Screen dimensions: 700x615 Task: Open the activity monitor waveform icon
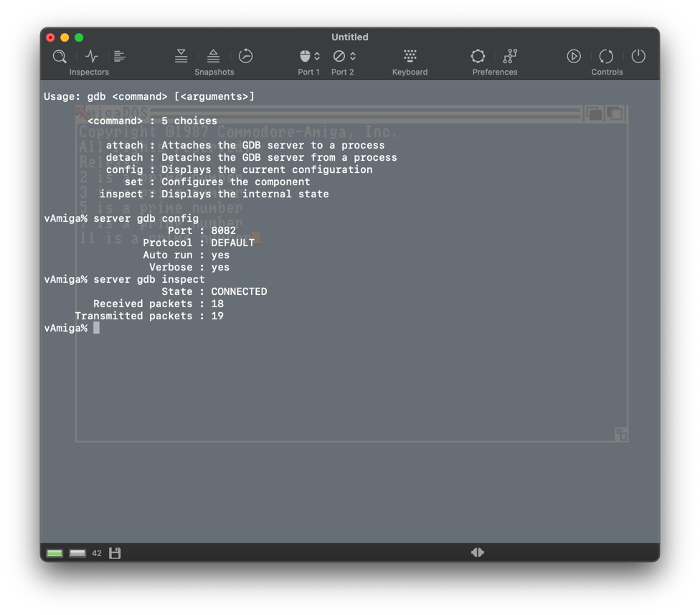[91, 56]
